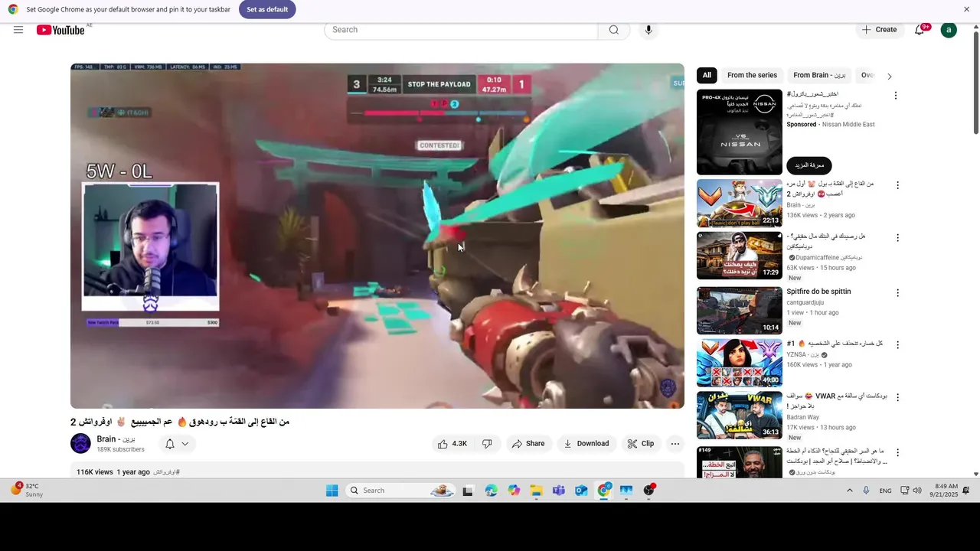Screen dimensions: 980x551
Task: Open options for the Nissan ad
Action: pyautogui.click(x=896, y=96)
